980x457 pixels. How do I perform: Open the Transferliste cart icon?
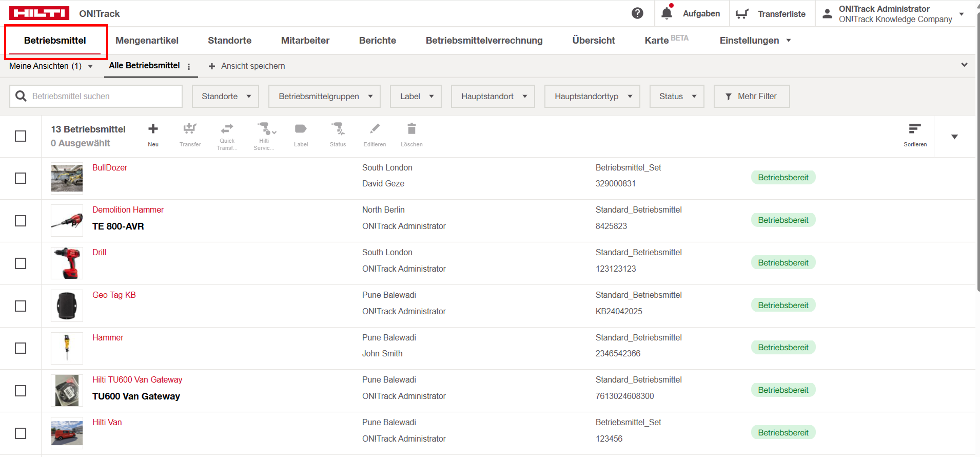(x=742, y=14)
